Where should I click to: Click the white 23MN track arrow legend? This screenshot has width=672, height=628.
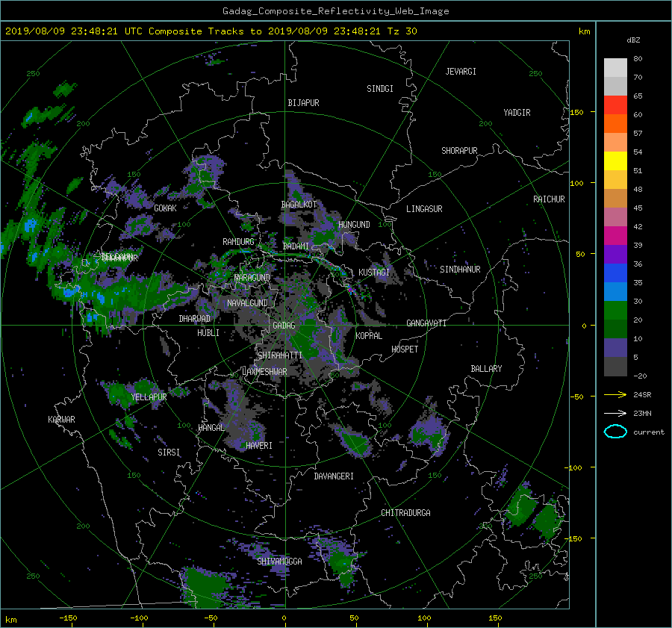615,414
